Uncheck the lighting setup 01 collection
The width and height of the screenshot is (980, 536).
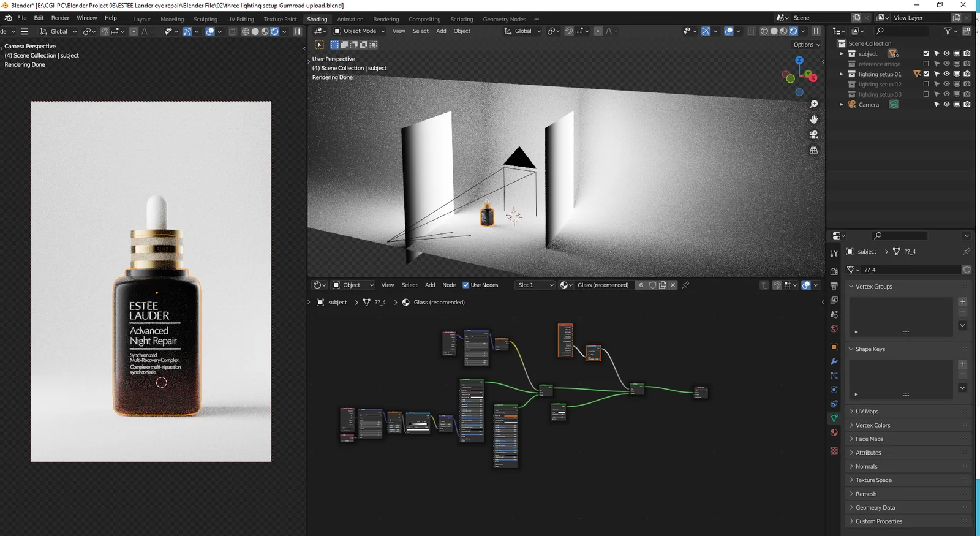pyautogui.click(x=926, y=74)
